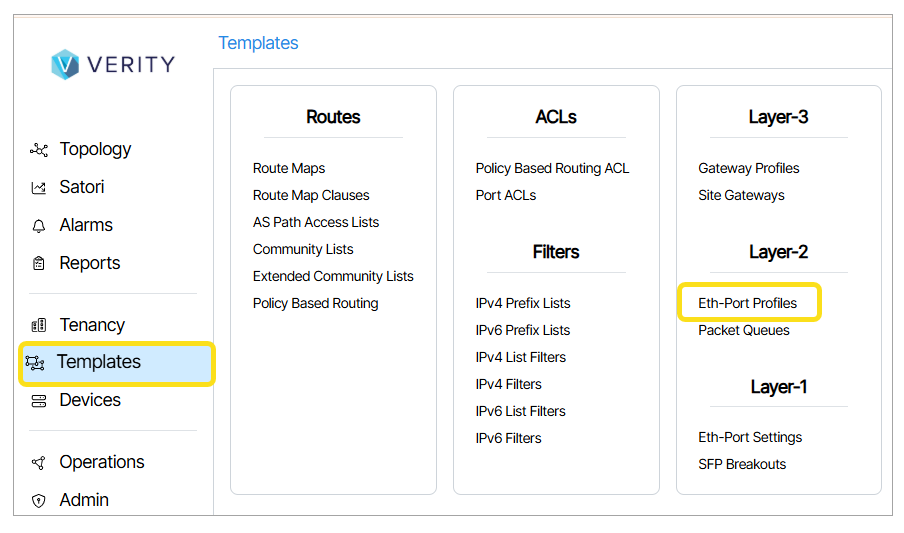Screen dimensions: 904x533
Task: Click the Reports clipboard icon
Action: tap(39, 264)
